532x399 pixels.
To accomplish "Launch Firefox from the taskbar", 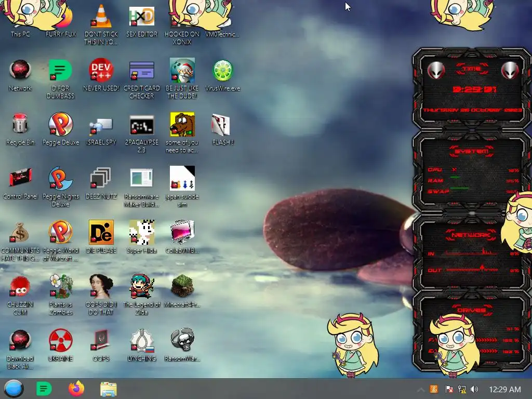I will pyautogui.click(x=76, y=389).
